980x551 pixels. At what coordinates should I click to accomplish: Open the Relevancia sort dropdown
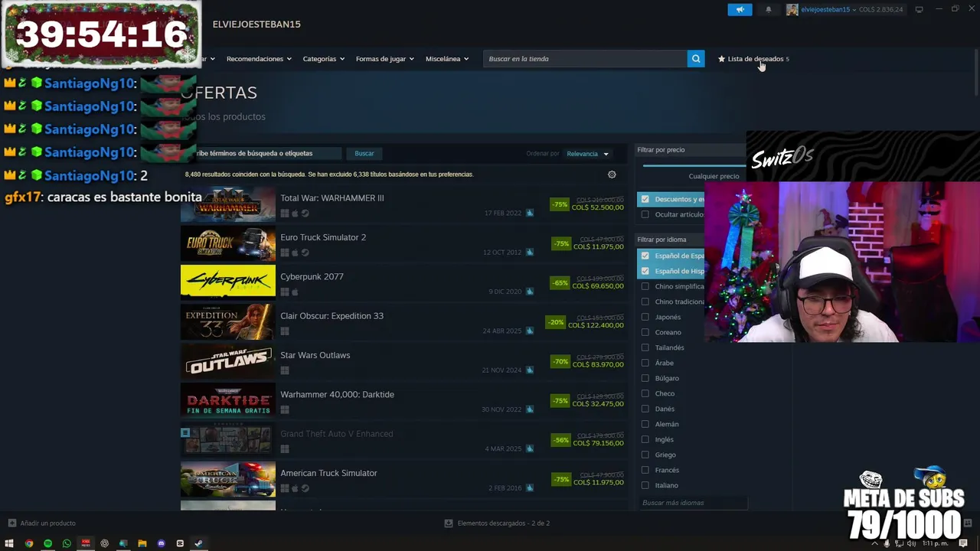click(x=587, y=154)
